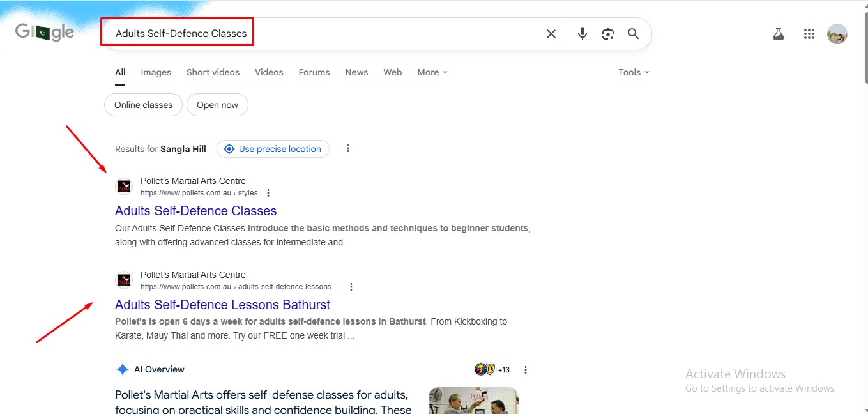This screenshot has width=868, height=414.
Task: Toggle the Online classes filter chip
Action: (143, 105)
